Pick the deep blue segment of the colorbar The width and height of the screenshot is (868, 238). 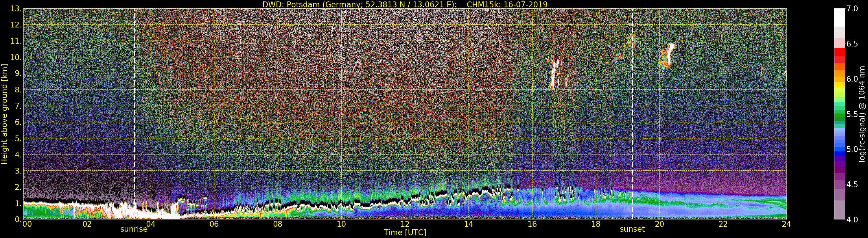tap(839, 154)
